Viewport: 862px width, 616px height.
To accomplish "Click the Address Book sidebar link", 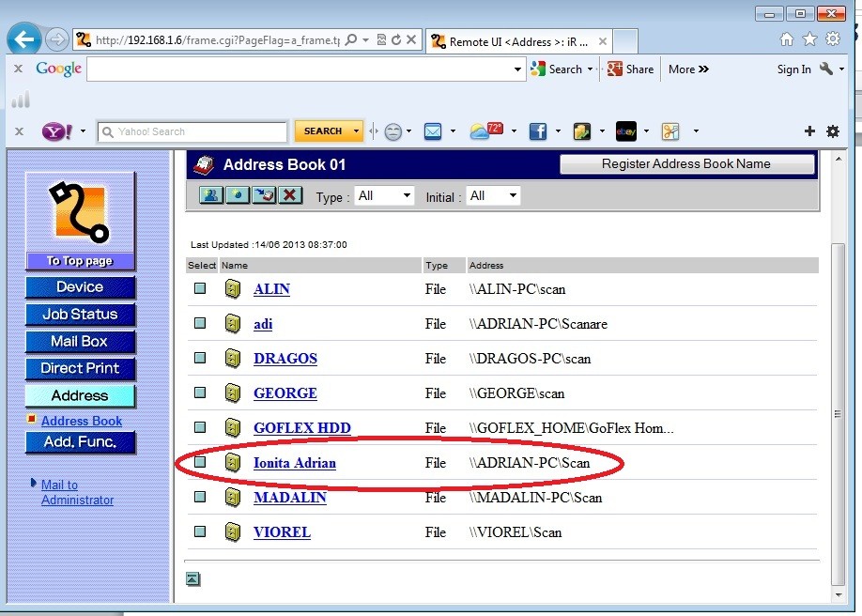I will (x=82, y=421).
